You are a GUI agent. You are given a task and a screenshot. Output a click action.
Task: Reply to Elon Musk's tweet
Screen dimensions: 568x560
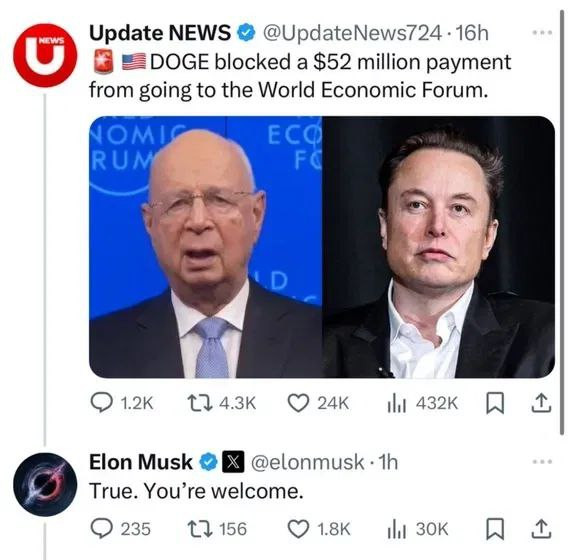pos(121,529)
